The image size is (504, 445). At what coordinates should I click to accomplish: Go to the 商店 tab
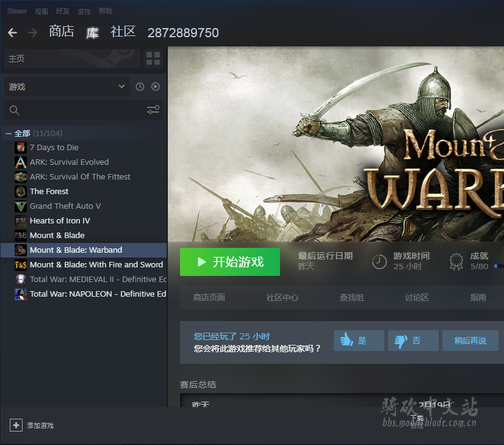(62, 32)
